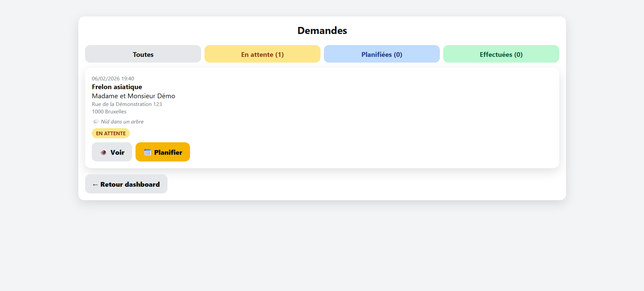
Task: Open the Planifiées (0) tab
Action: [x=382, y=54]
